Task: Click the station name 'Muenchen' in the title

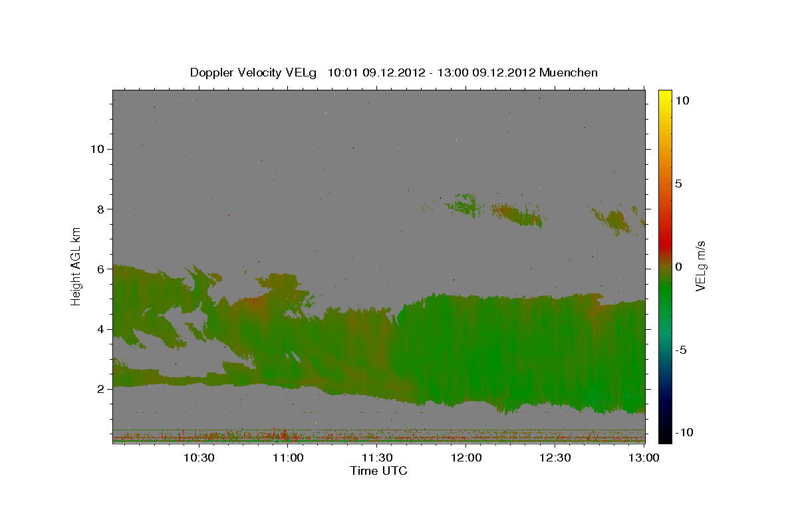Action: 569,72
